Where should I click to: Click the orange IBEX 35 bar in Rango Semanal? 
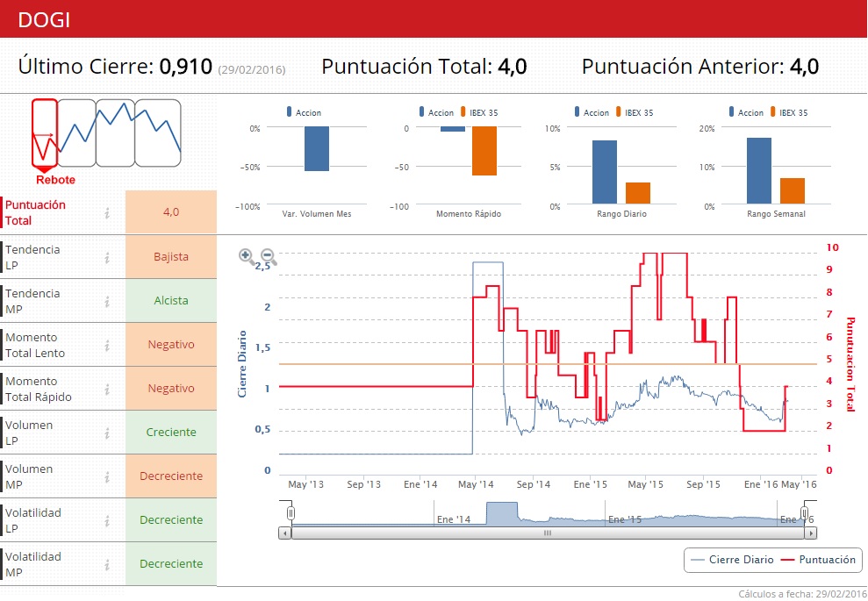(x=793, y=191)
